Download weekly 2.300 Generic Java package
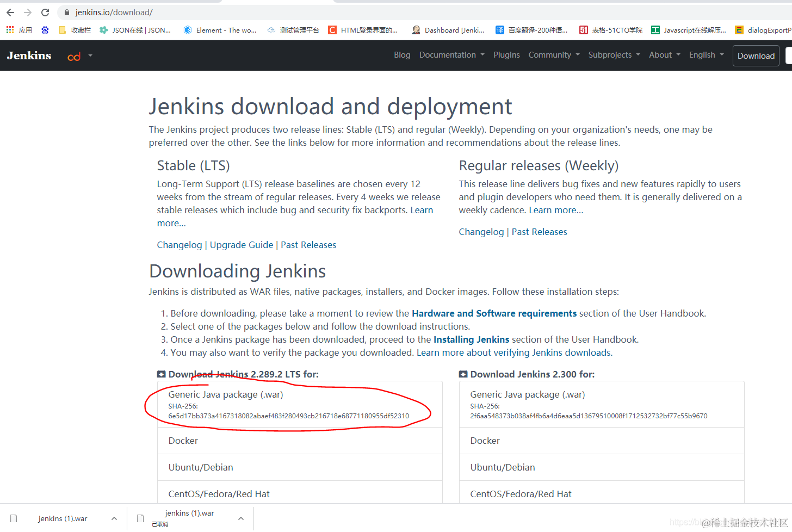The height and width of the screenshot is (532, 792). click(602, 404)
